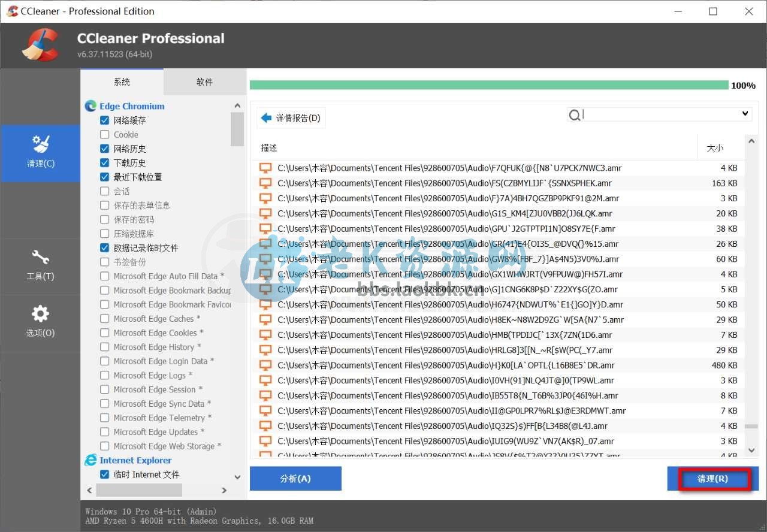Viewport: 767px width, 532px height.
Task: Uncheck 临时 Internet 文件 checkbox
Action: point(105,474)
